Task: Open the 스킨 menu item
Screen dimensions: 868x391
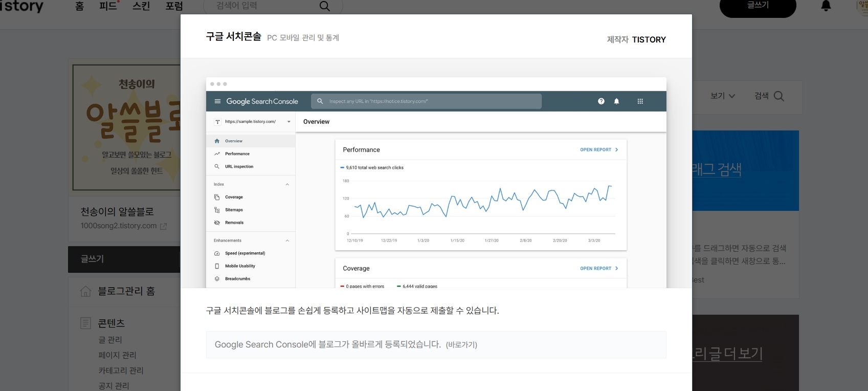Action: [x=141, y=6]
